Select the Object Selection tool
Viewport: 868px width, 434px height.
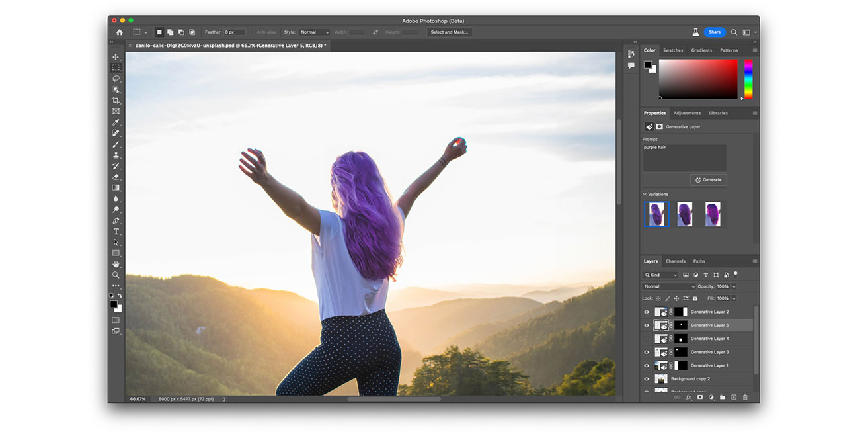pyautogui.click(x=116, y=89)
